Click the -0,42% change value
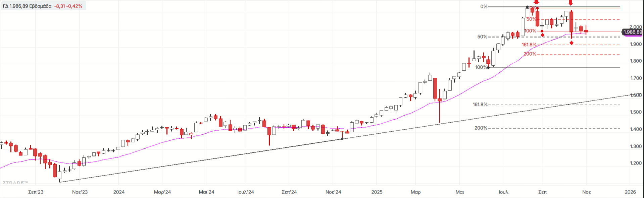 click(x=75, y=6)
